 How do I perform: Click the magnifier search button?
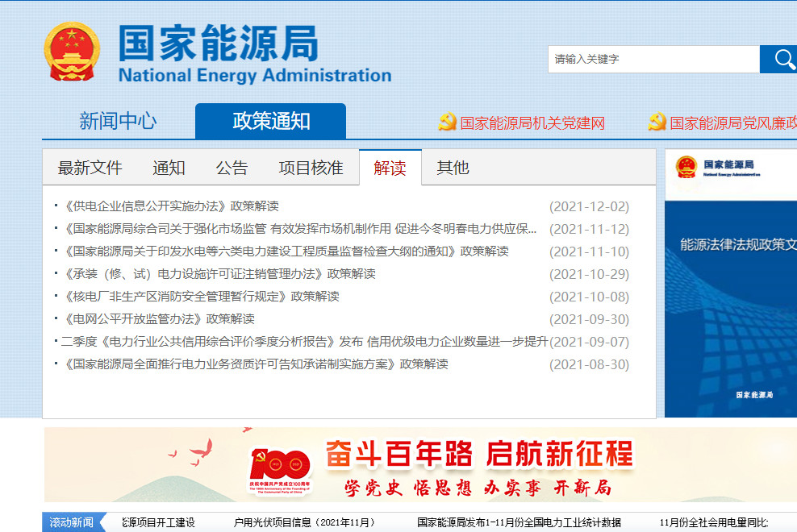click(x=778, y=59)
